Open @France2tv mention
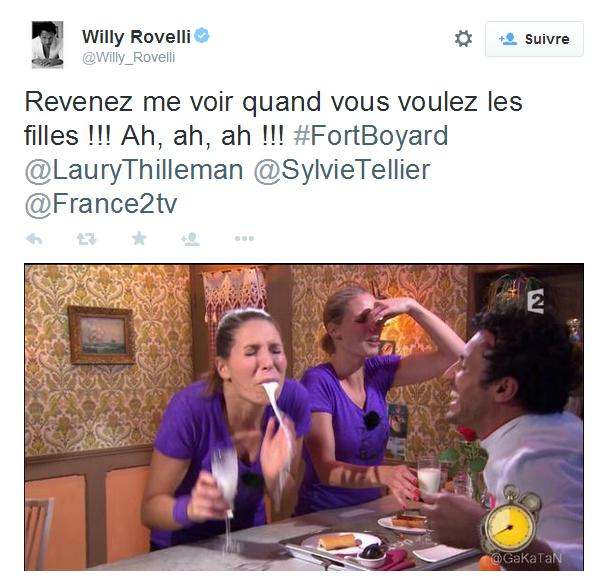This screenshot has height=585, width=602. (x=101, y=203)
